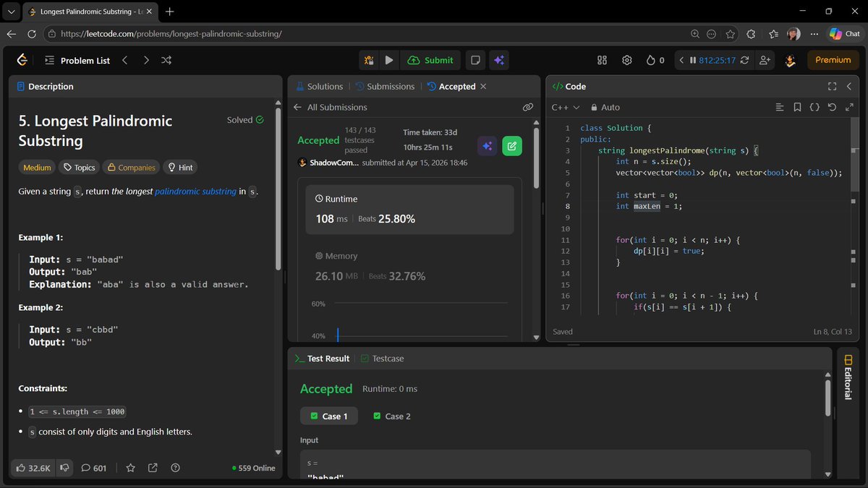The width and height of the screenshot is (868, 488).
Task: Switch to the Submissions tab
Action: (x=385, y=86)
